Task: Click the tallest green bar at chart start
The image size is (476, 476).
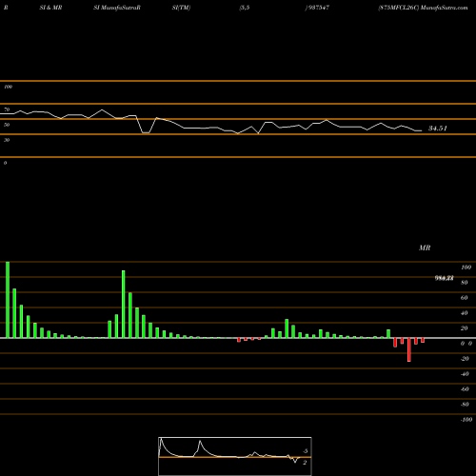Action: 8,300
